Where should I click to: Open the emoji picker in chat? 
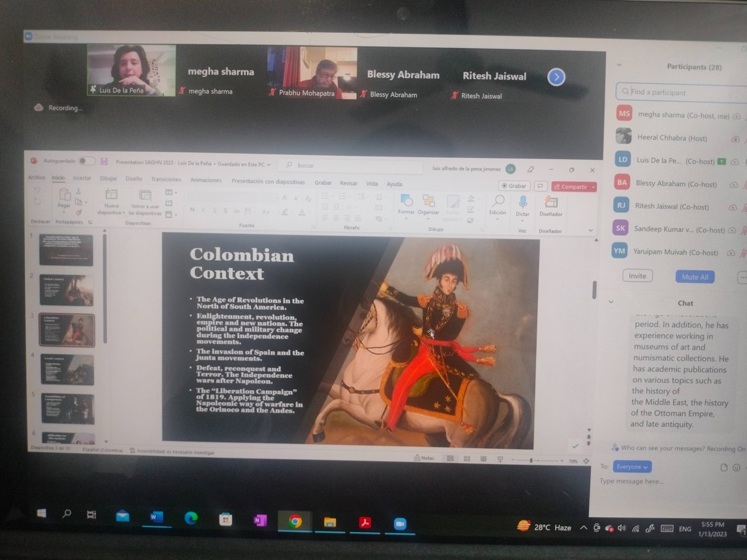pos(736,467)
